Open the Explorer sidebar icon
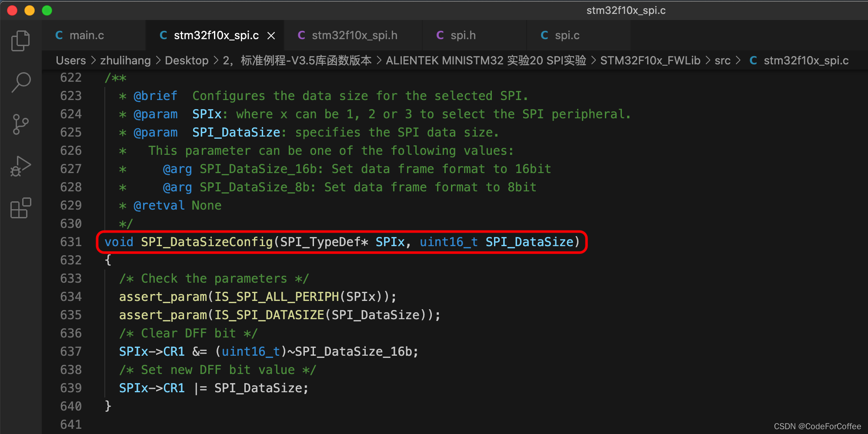Screen dimensions: 868x434 (x=20, y=40)
